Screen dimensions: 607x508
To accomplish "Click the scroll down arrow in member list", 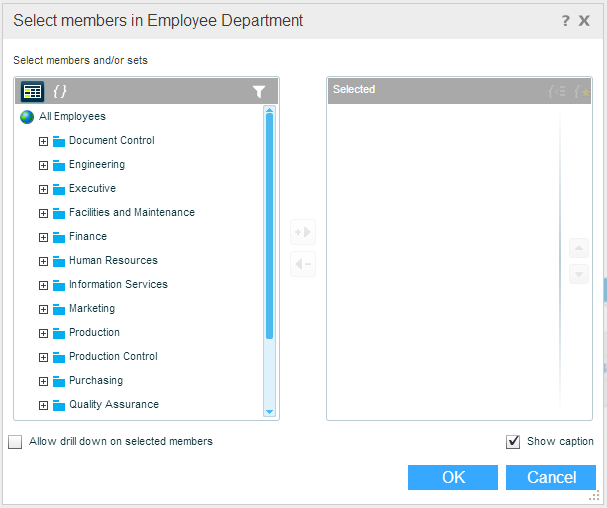I will pos(269,411).
